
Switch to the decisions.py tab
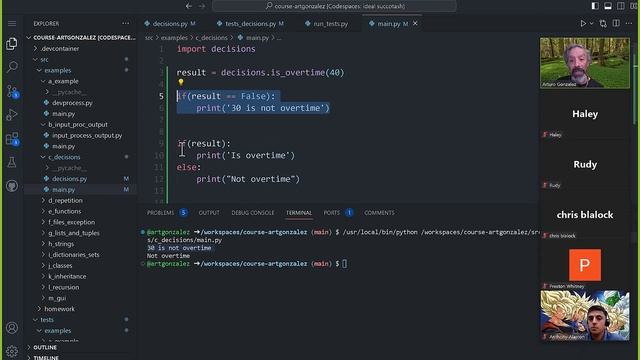(x=170, y=24)
